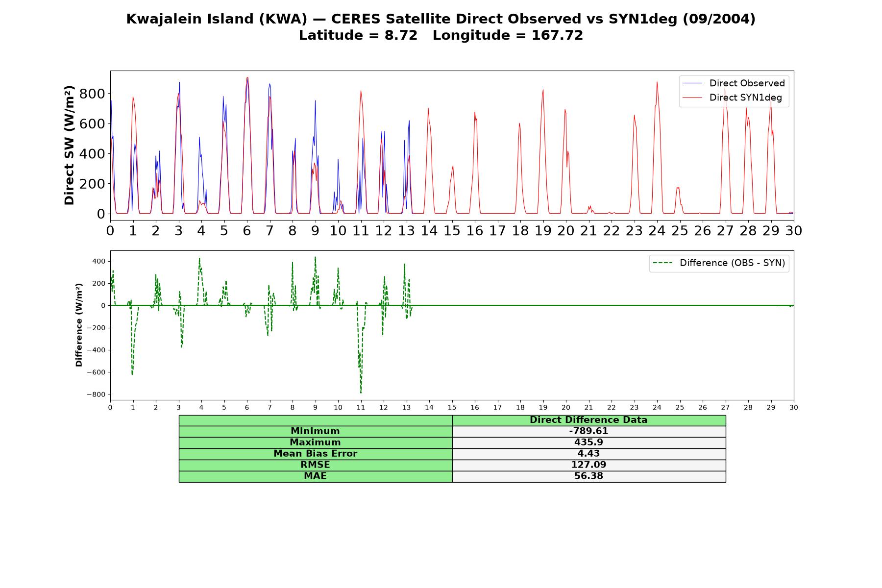Click the blue line swatch in legend
Screen dimensions: 882x588
click(x=692, y=83)
